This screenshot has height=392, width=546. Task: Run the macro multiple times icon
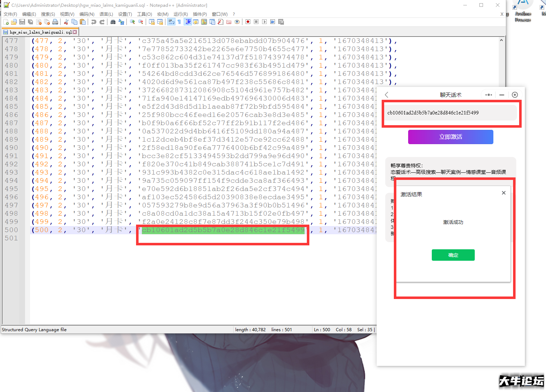tap(272, 22)
